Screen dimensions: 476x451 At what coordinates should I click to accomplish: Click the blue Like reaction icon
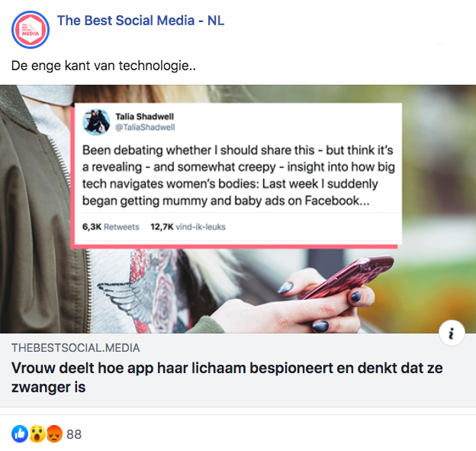pyautogui.click(x=19, y=434)
